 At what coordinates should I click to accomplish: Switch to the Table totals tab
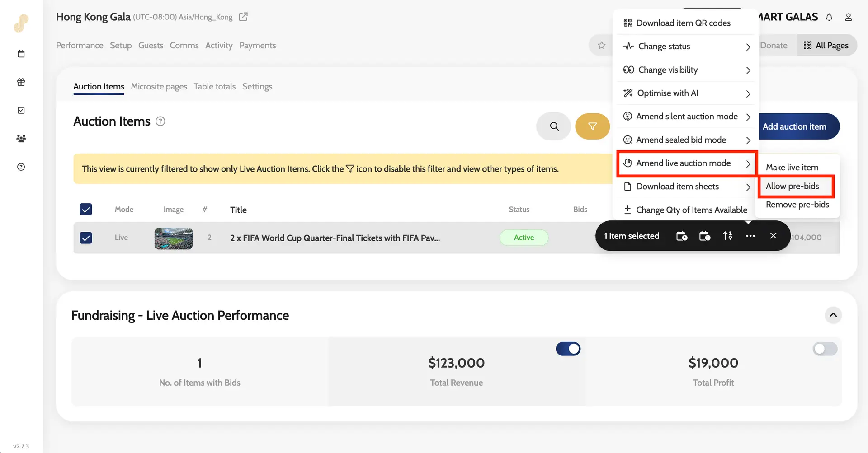point(215,86)
